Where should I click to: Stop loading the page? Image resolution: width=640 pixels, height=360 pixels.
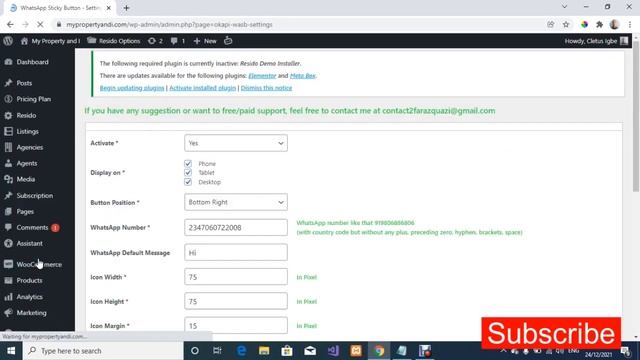(40, 24)
